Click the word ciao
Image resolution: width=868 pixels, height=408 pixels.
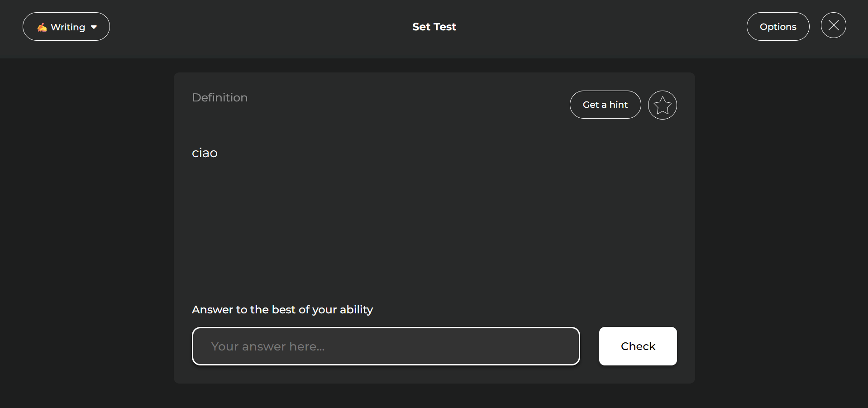click(205, 153)
